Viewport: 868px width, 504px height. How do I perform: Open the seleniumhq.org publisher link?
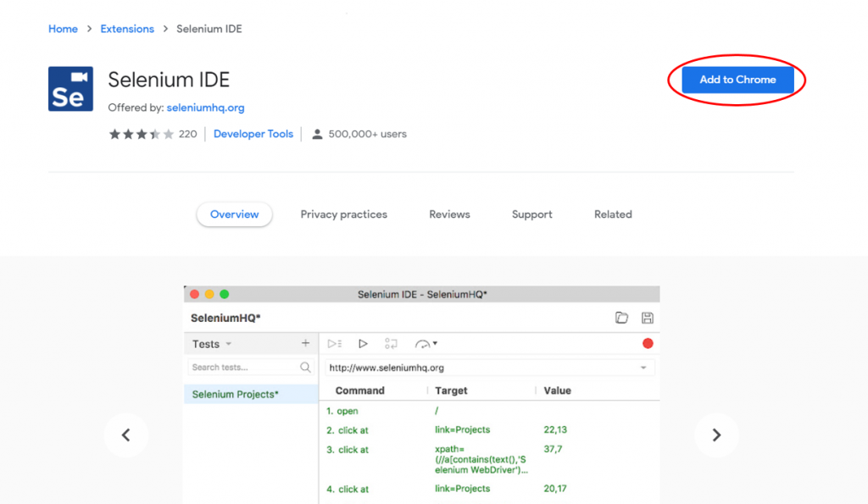coord(205,108)
